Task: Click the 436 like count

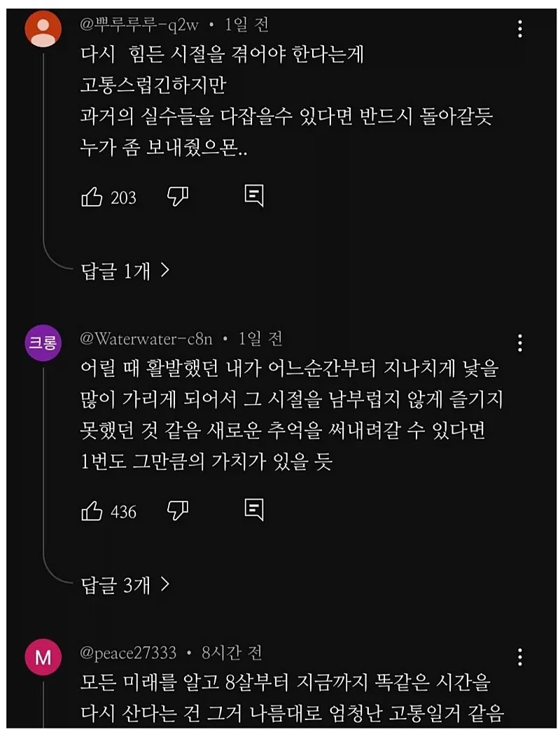Action: (x=124, y=512)
